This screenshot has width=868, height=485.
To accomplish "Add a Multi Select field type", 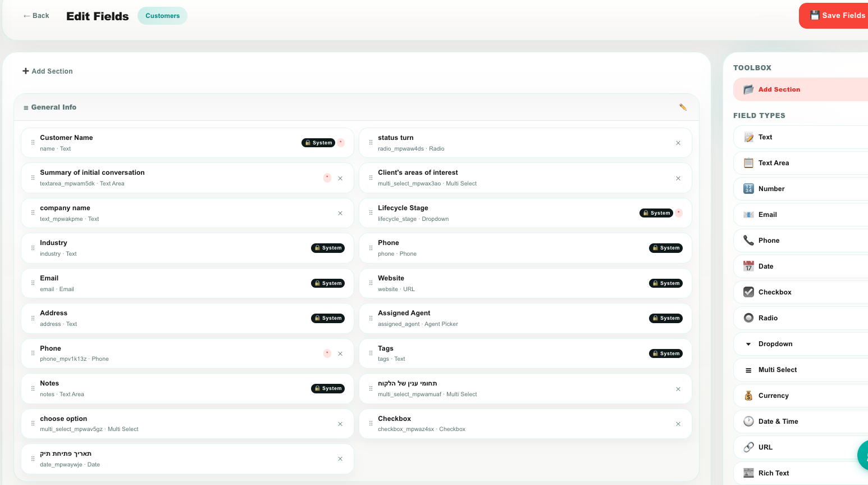I will tap(801, 370).
